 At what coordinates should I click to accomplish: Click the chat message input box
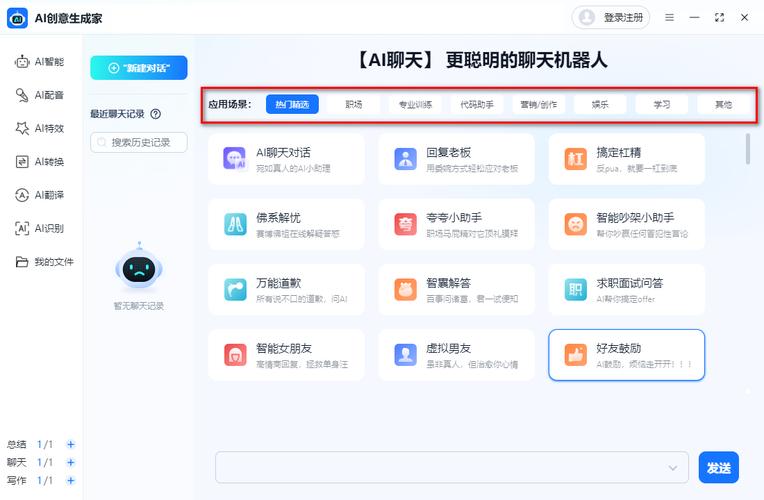coord(452,468)
